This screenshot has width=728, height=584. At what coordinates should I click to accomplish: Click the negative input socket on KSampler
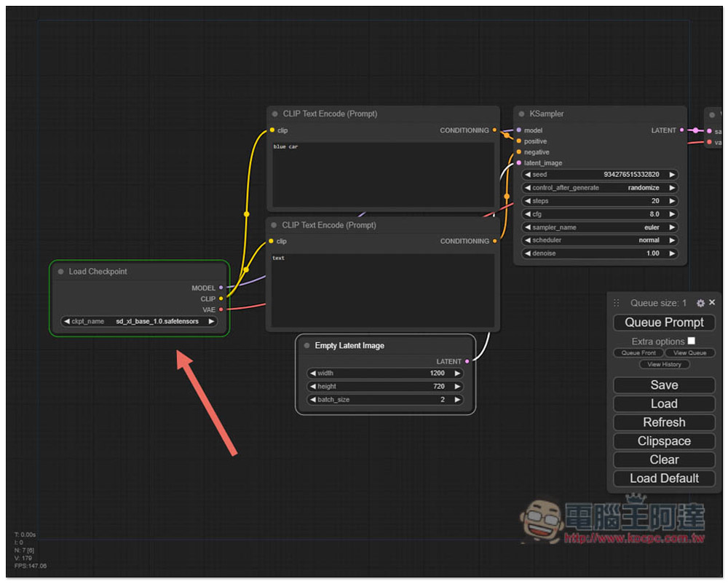tap(518, 152)
